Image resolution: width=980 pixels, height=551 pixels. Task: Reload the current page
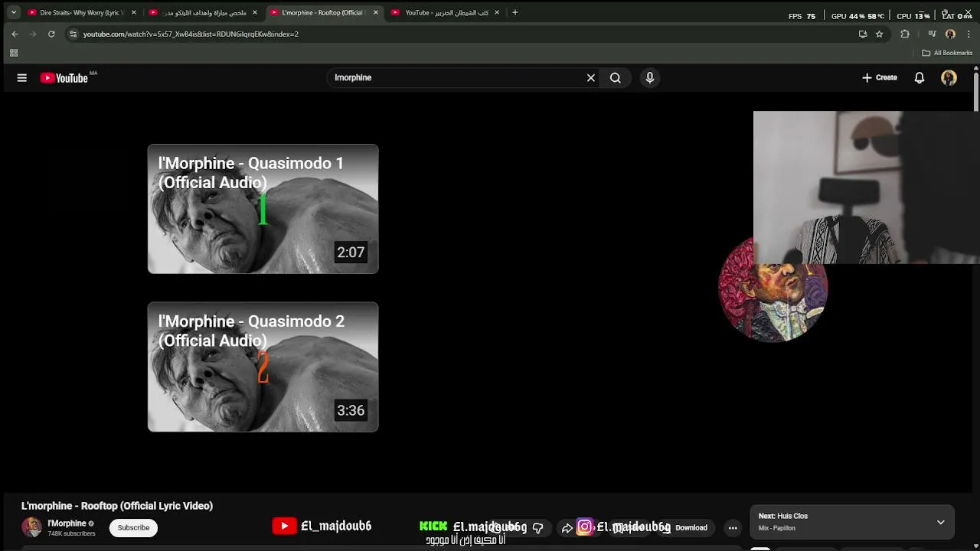(x=51, y=34)
